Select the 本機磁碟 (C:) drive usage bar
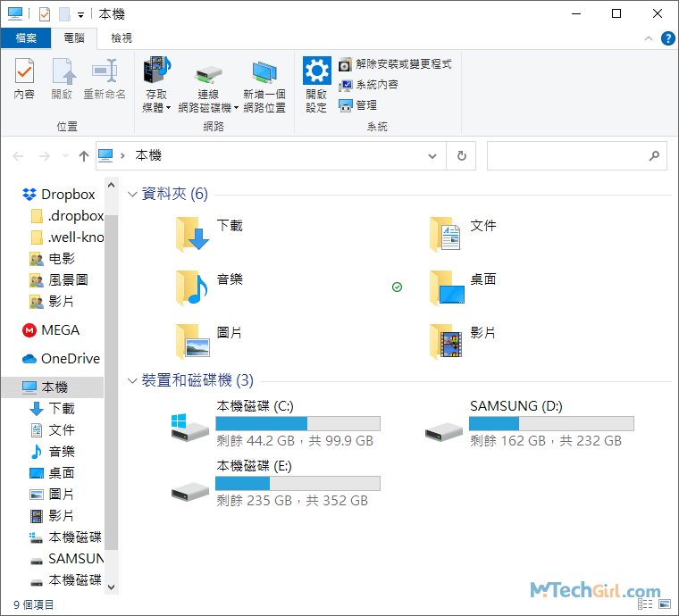This screenshot has width=679, height=616. [x=298, y=423]
